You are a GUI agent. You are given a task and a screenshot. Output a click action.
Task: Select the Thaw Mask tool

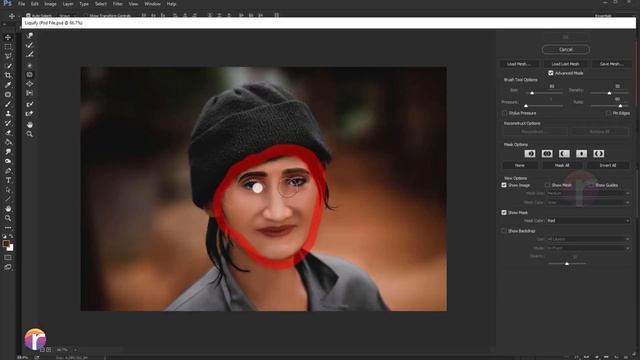point(30,114)
